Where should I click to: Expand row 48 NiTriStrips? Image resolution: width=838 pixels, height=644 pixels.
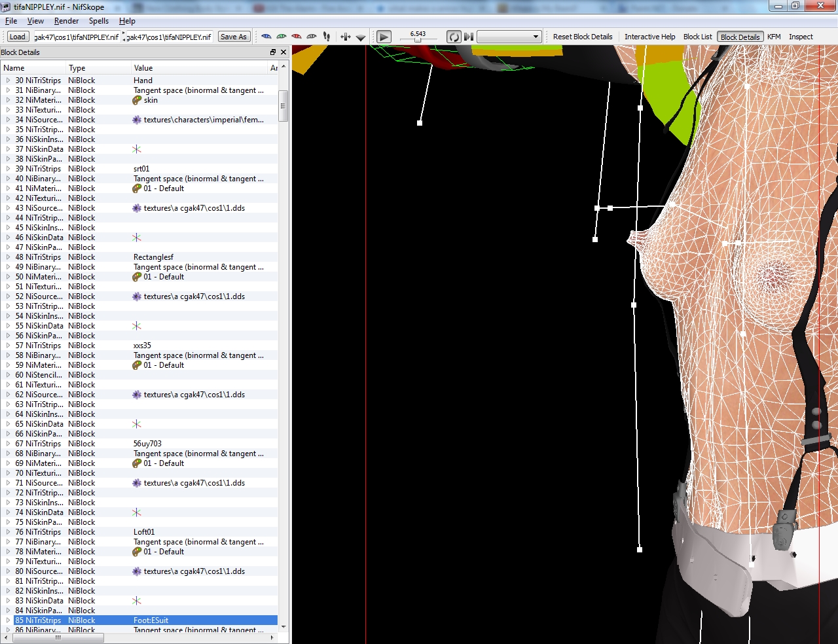click(8, 257)
